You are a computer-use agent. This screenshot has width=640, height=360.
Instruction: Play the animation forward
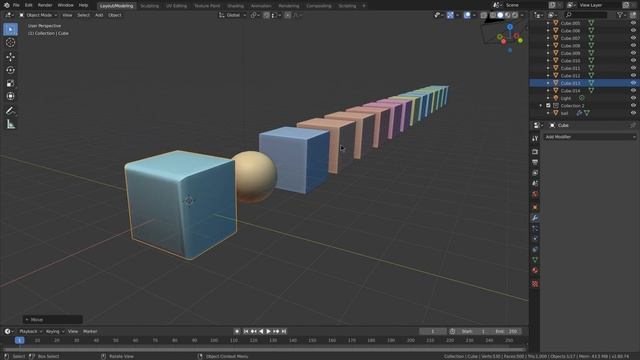269,331
